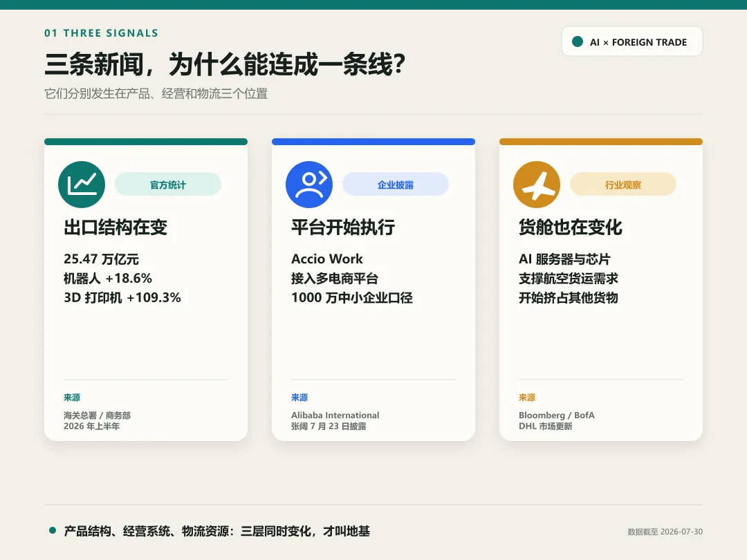Click the AI × FOREIGN TRADE badge
This screenshot has width=747, height=560.
point(631,41)
